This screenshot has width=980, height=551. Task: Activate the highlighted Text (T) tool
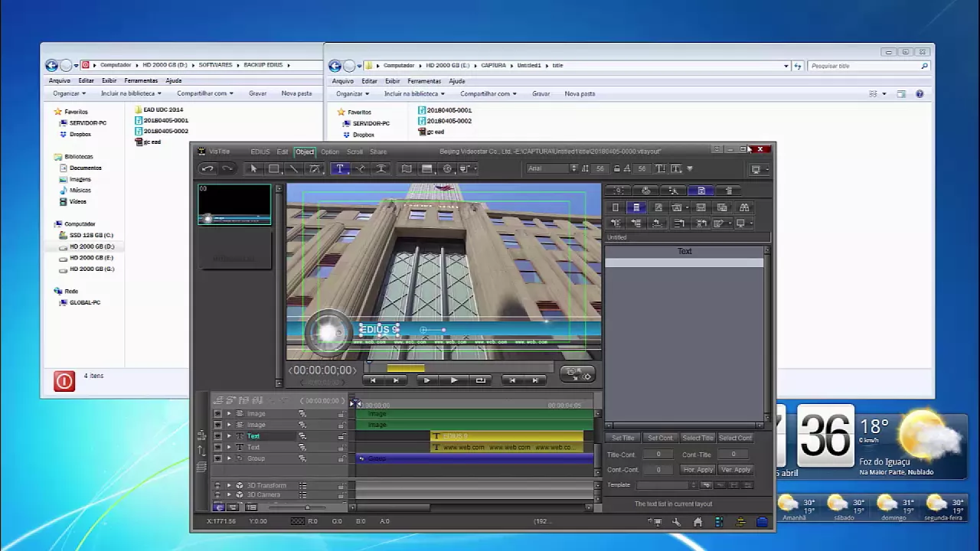click(340, 168)
